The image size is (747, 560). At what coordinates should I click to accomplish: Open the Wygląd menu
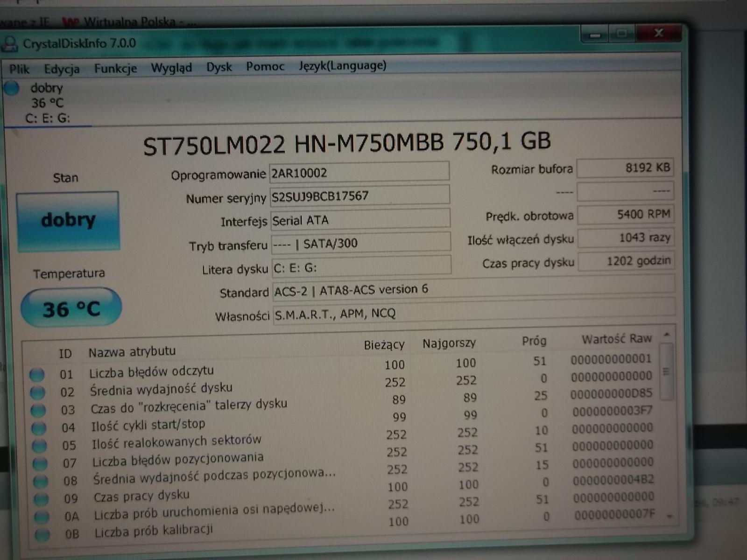coord(171,68)
